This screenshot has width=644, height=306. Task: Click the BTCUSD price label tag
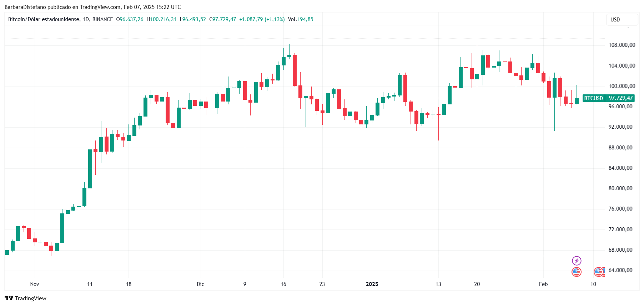tap(593, 98)
